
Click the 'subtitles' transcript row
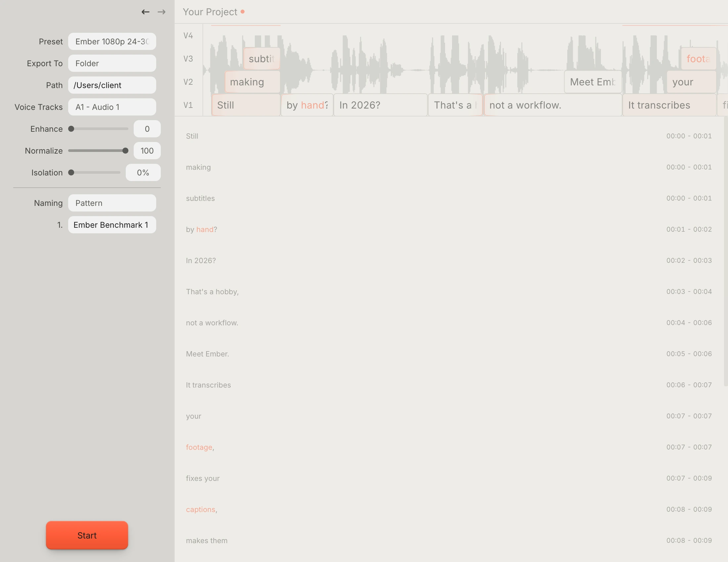pyautogui.click(x=449, y=198)
